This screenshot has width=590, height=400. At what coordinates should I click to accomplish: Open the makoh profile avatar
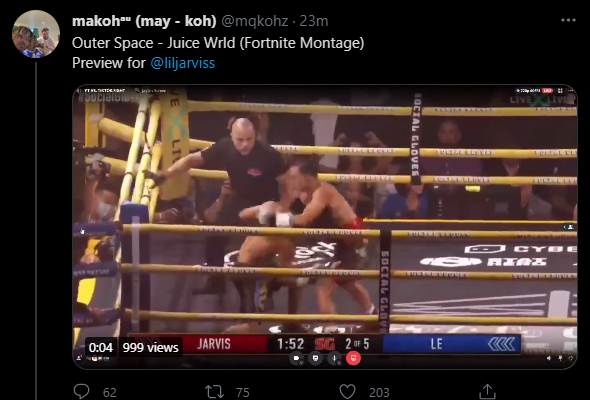pos(36,34)
